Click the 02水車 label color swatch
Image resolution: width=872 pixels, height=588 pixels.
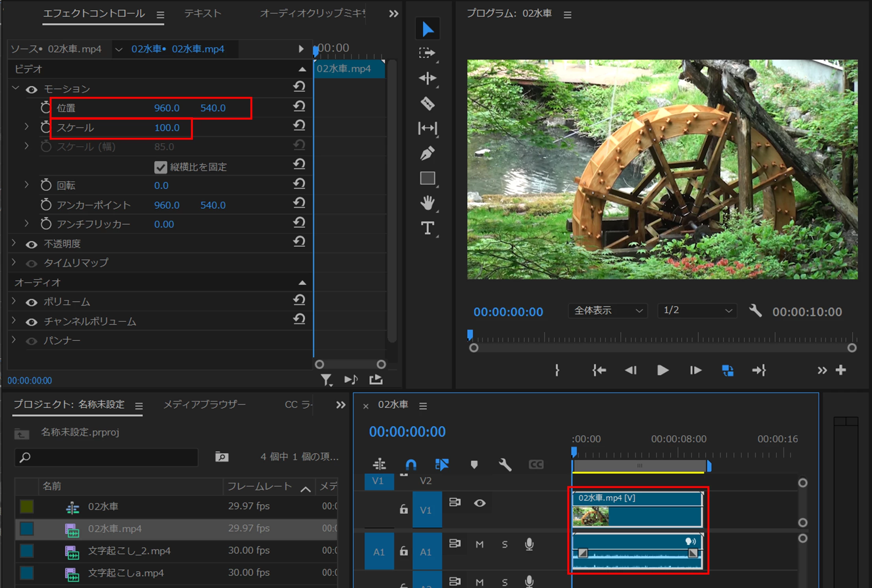(27, 507)
